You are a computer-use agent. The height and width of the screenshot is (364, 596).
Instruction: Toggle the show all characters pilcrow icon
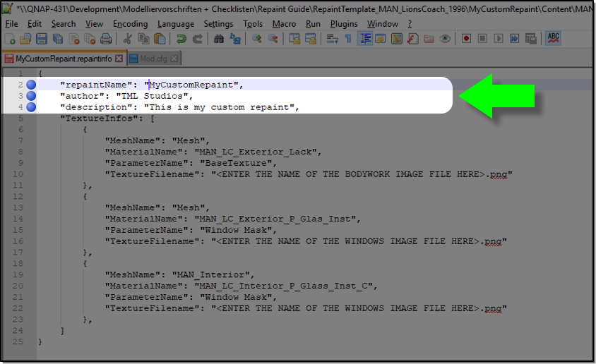click(x=348, y=39)
